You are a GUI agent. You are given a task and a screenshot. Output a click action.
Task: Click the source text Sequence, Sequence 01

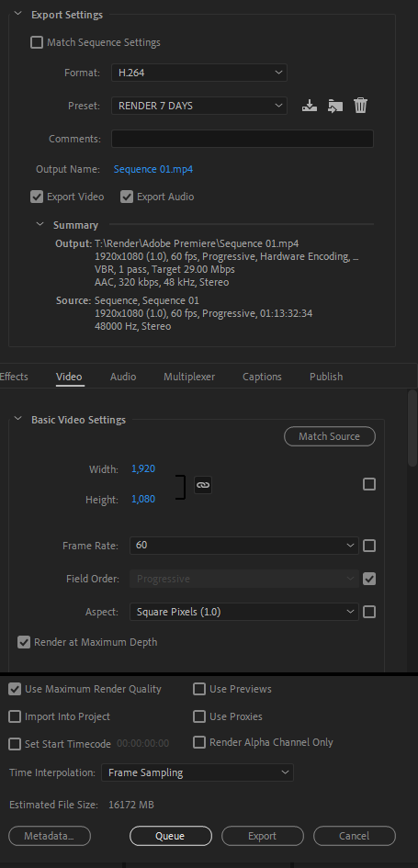(147, 300)
